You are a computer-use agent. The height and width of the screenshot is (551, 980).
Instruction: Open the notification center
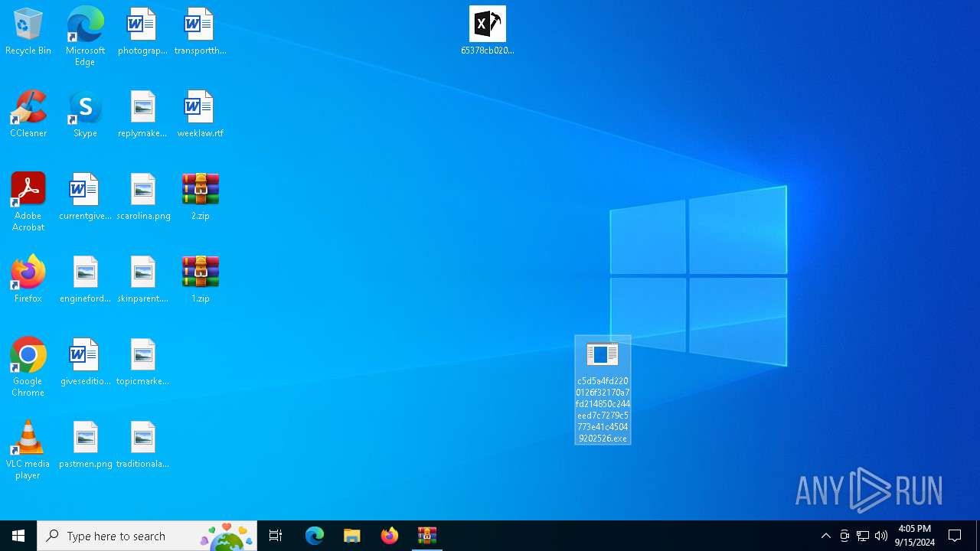(x=955, y=536)
